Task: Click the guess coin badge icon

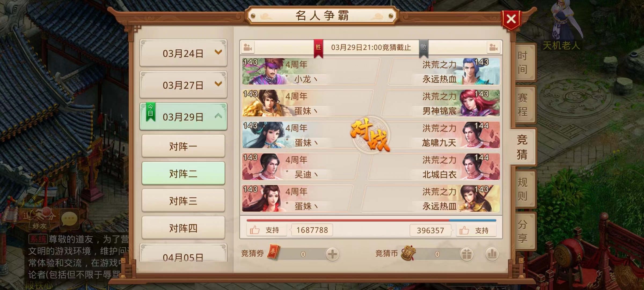Action: (408, 253)
